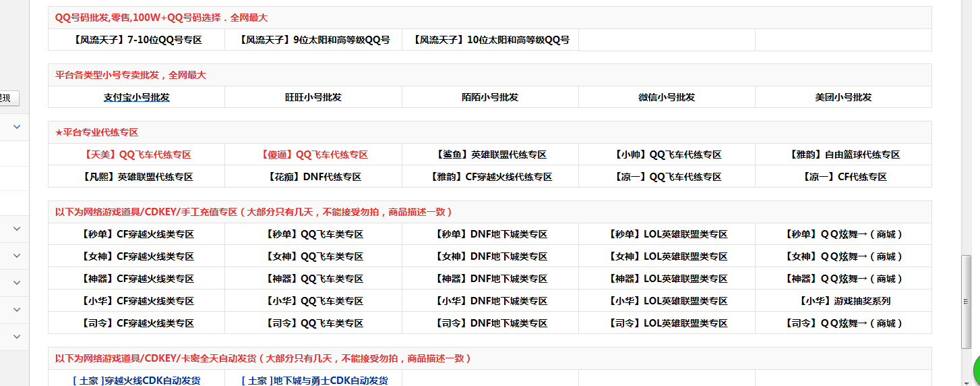Open 微信小号批发 link
The width and height of the screenshot is (980, 386).
pyautogui.click(x=667, y=97)
